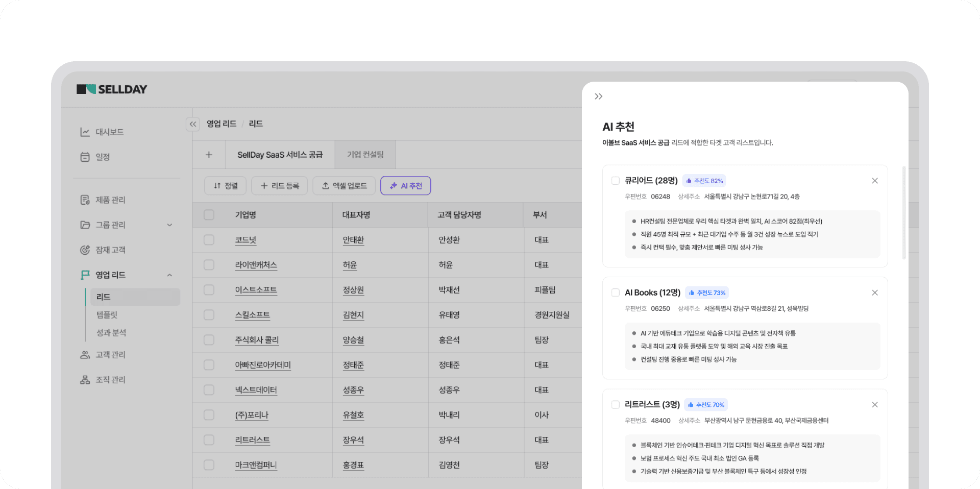Toggle the select-all checkbox in table header
The height and width of the screenshot is (489, 980).
(x=209, y=215)
